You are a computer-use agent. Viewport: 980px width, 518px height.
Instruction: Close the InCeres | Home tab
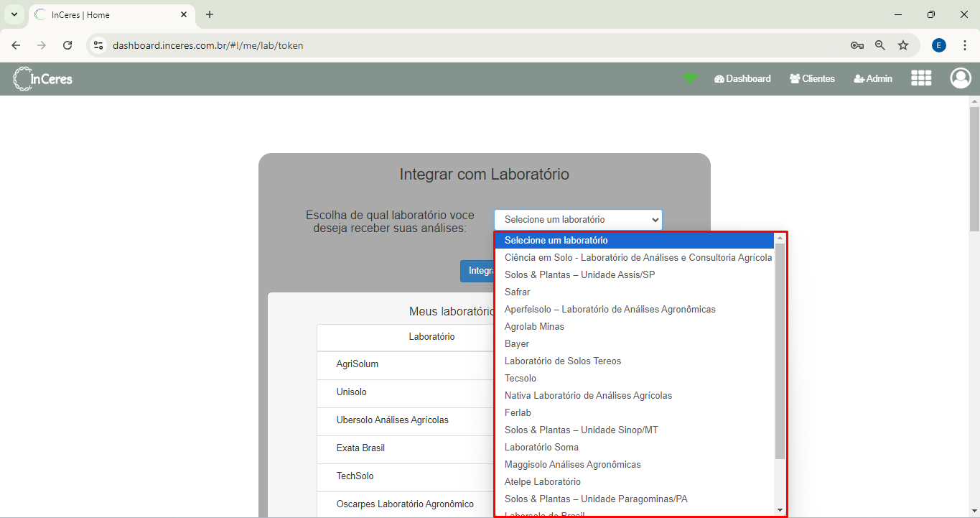click(184, 14)
